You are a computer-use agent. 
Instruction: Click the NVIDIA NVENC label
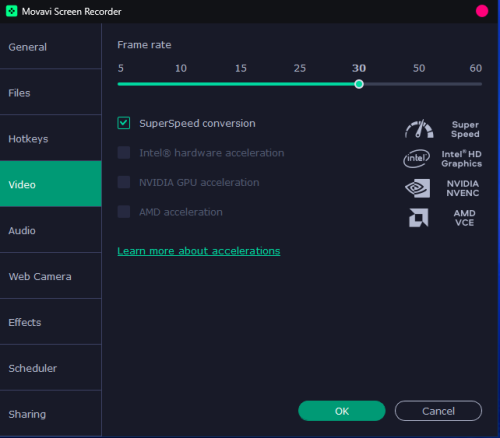[x=463, y=188]
